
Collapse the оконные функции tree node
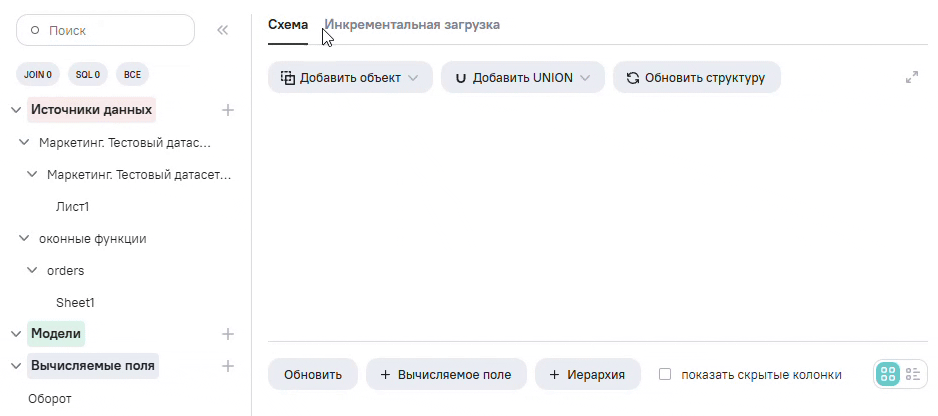[24, 239]
